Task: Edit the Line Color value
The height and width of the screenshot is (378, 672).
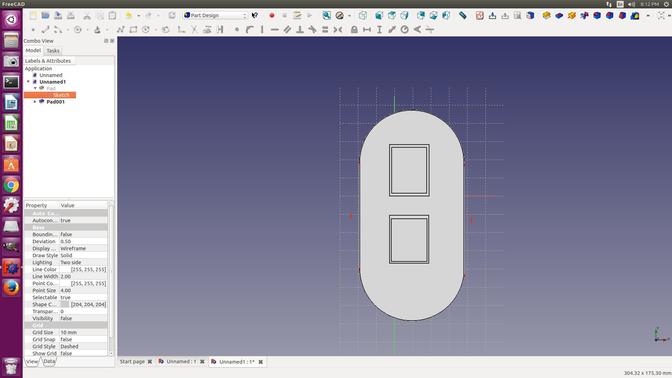Action: (83, 269)
